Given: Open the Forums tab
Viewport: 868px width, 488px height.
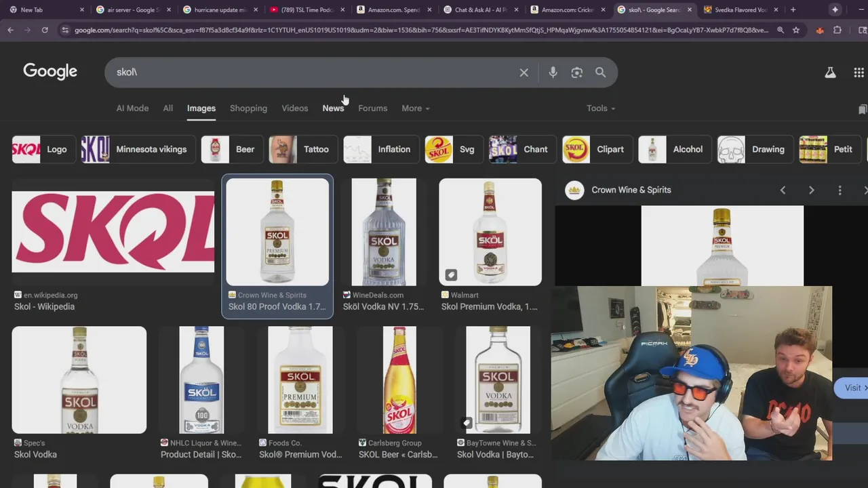Looking at the screenshot, I should (372, 108).
